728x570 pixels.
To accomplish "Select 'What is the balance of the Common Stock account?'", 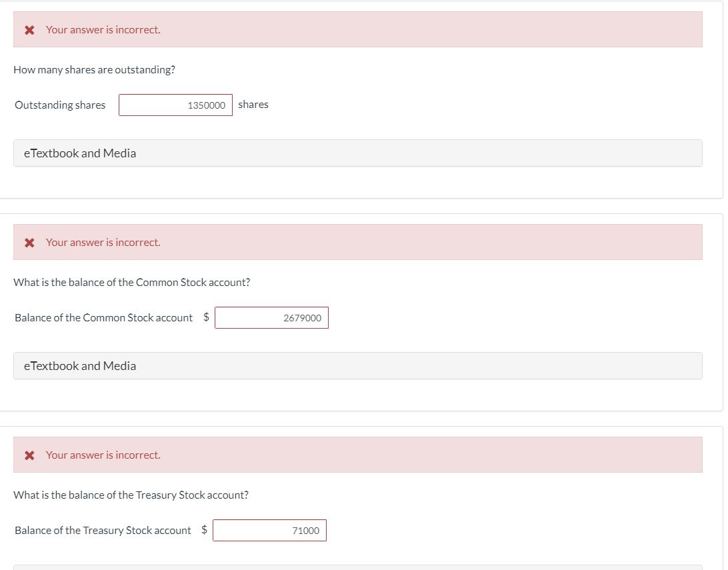I will [x=132, y=282].
